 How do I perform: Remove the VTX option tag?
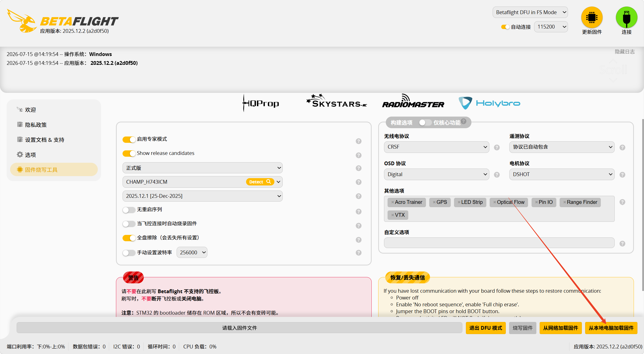(x=392, y=215)
